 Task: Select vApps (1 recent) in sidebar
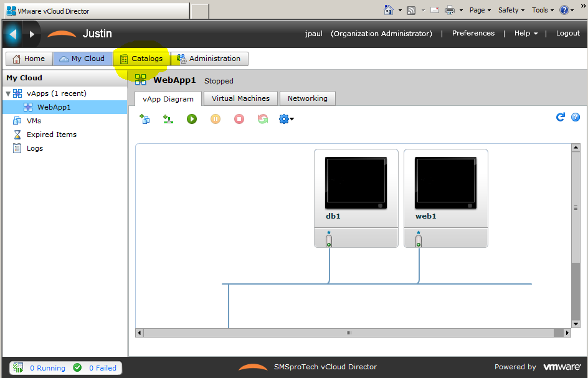tap(56, 93)
